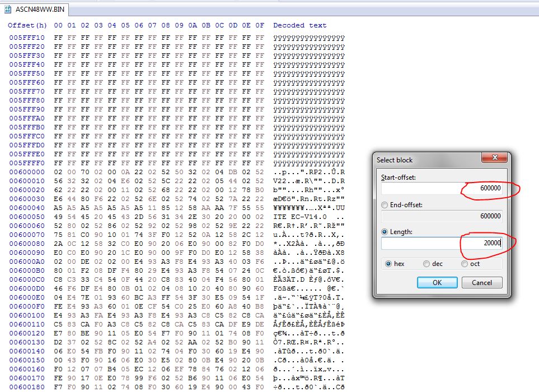Click offset row 005FFFC0
Image resolution: width=539 pixels, height=392 pixels.
click(x=27, y=136)
